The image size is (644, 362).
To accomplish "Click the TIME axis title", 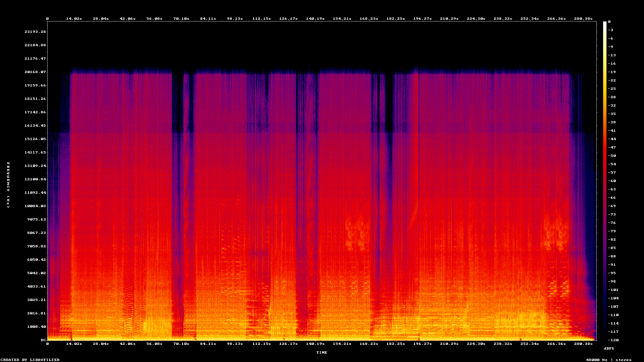I will (x=322, y=353).
